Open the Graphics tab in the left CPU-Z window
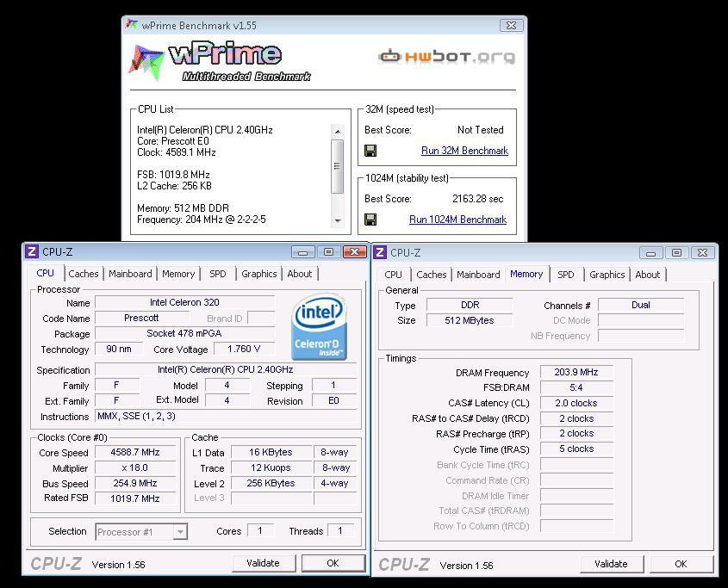Screen dimensions: 728x588 click(259, 274)
